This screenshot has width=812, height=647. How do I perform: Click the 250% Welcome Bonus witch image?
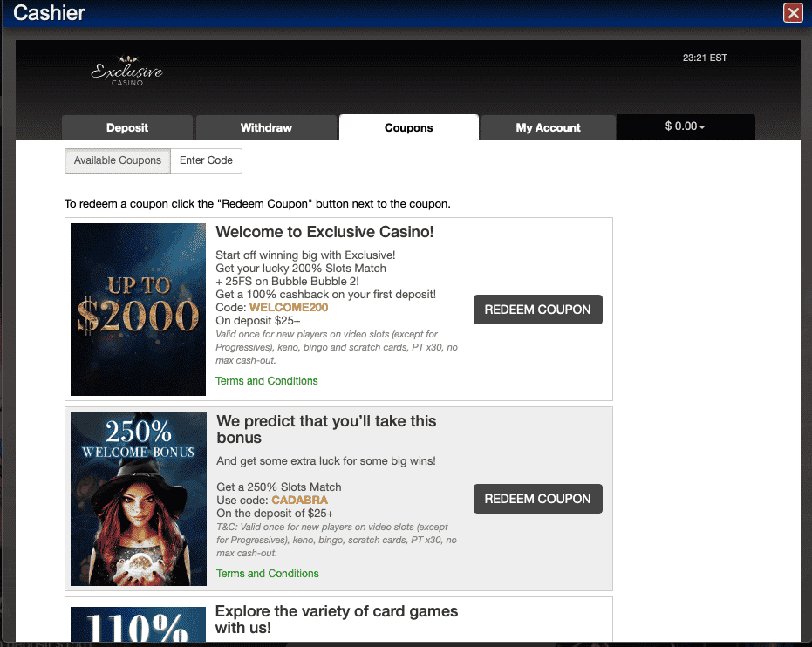(139, 499)
